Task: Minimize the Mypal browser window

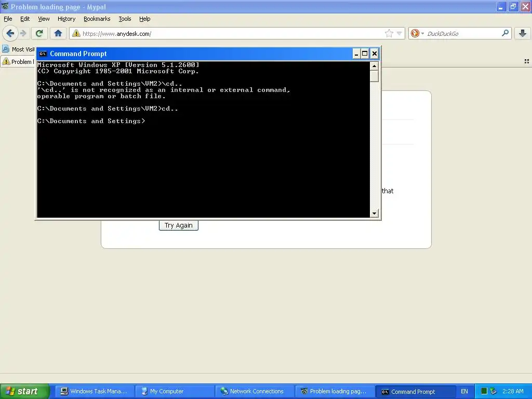Action: click(x=501, y=7)
